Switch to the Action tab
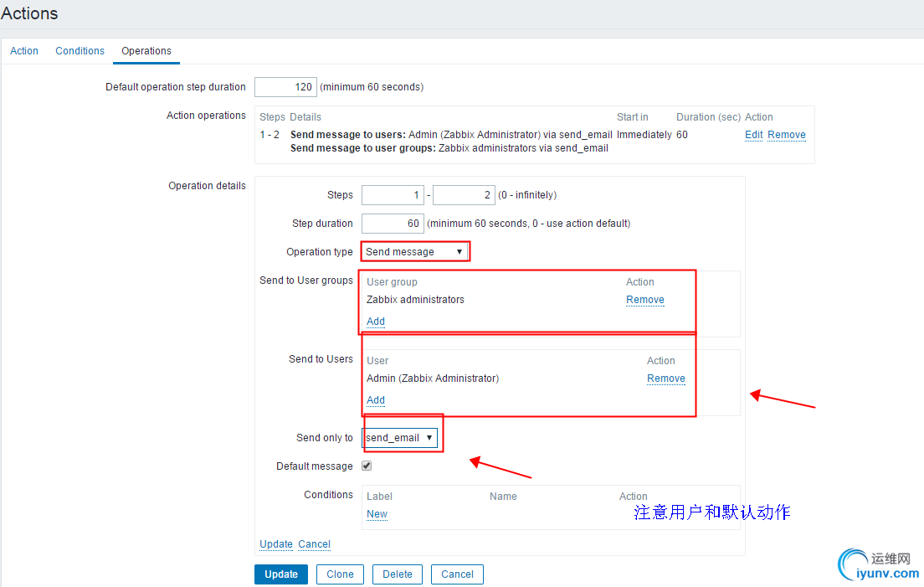Viewport: 924px width, 587px height. (x=24, y=51)
